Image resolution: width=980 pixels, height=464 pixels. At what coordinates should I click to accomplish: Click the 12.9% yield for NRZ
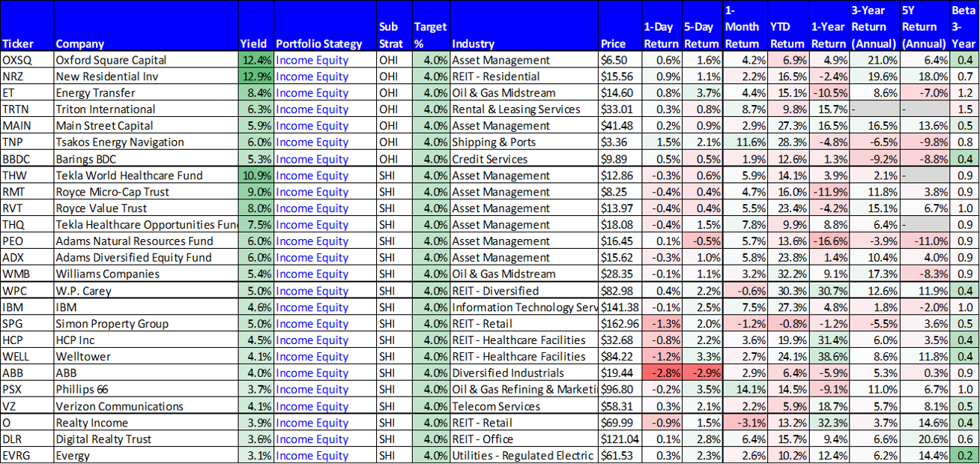tap(256, 76)
